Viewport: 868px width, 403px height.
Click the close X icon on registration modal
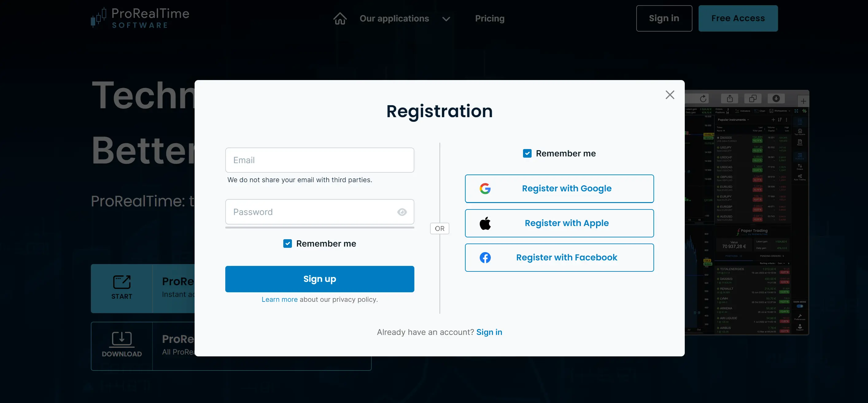coord(670,94)
